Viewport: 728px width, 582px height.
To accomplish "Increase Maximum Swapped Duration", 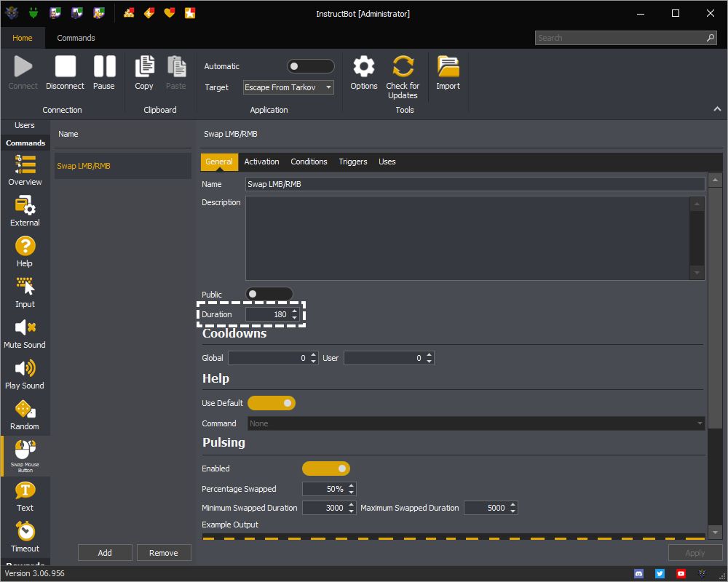I will pyautogui.click(x=513, y=504).
